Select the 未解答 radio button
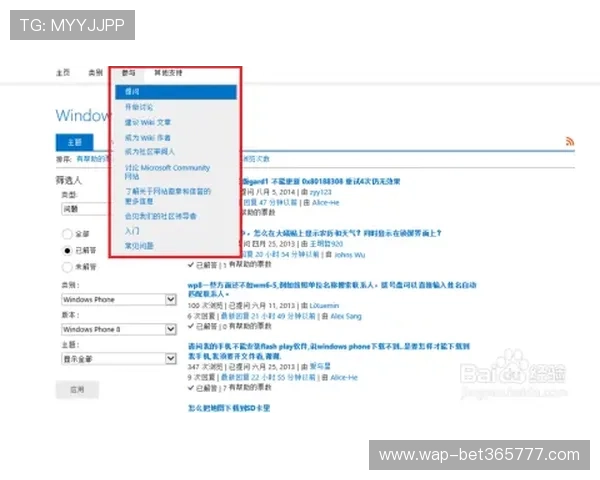The width and height of the screenshot is (600, 480). pos(67,267)
